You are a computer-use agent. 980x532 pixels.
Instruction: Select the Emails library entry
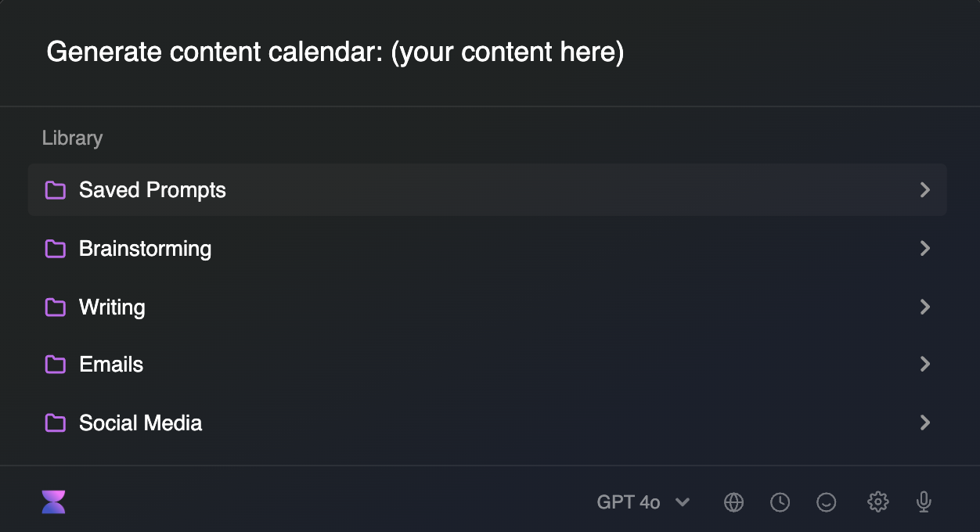tap(488, 365)
